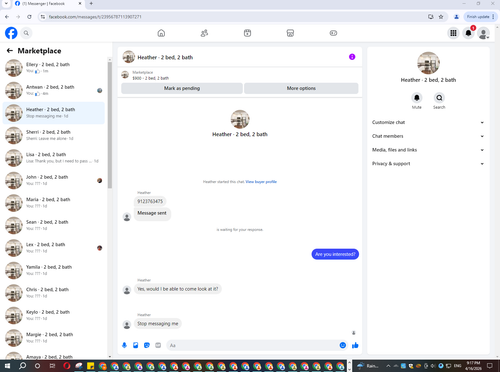
Task: Go to the Home feed icon
Action: coord(161,33)
